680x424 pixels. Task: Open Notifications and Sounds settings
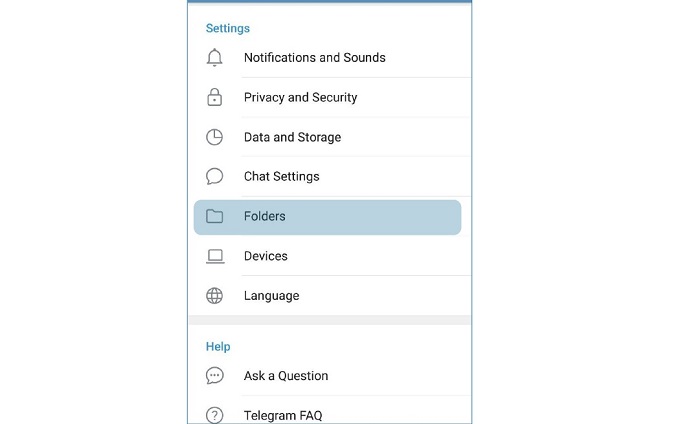pyautogui.click(x=330, y=58)
